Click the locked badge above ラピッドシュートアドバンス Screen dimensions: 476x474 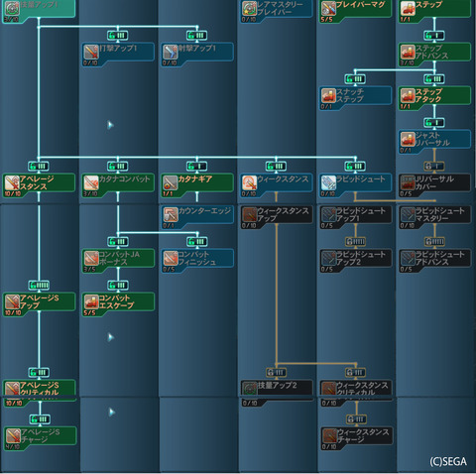tap(434, 242)
